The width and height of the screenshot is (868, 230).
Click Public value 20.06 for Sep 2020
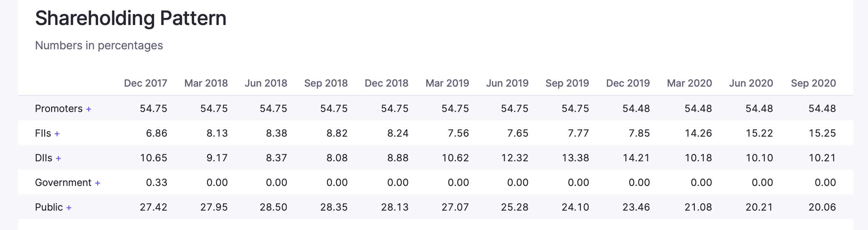(x=822, y=207)
